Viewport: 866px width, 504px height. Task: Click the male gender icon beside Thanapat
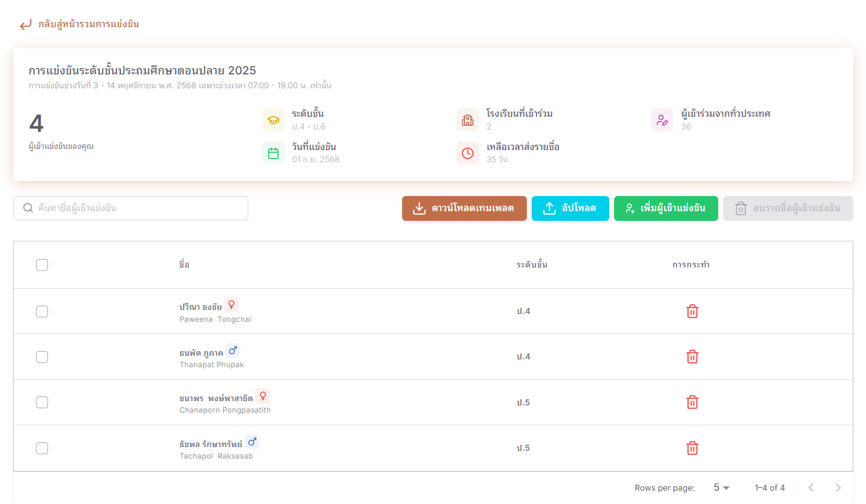(233, 351)
